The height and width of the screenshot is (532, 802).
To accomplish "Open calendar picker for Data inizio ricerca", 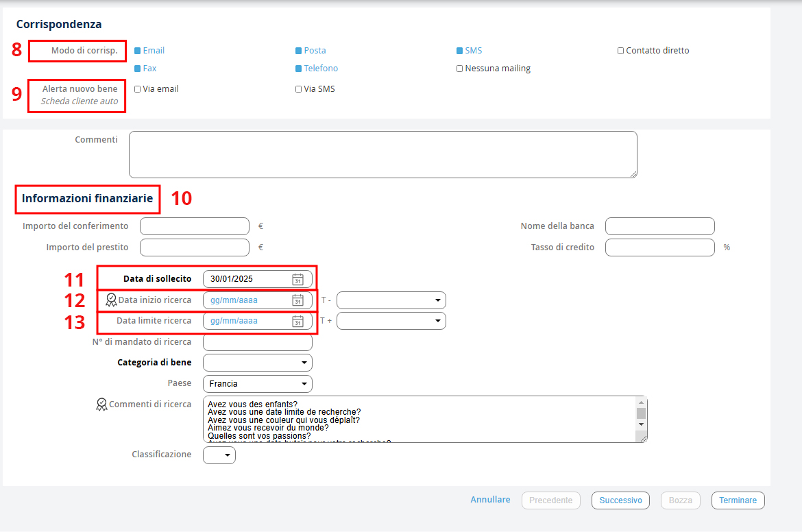I will coord(297,300).
